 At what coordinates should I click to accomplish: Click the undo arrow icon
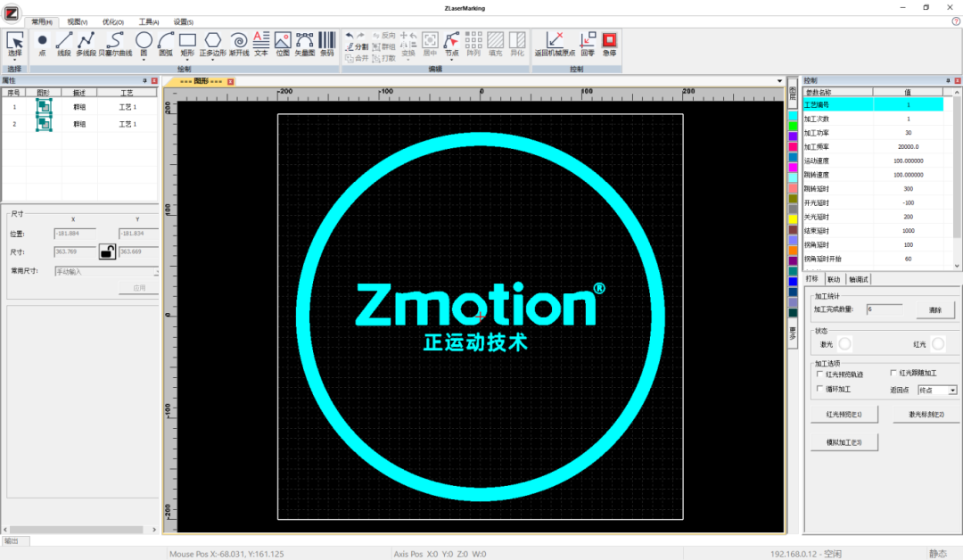point(350,36)
